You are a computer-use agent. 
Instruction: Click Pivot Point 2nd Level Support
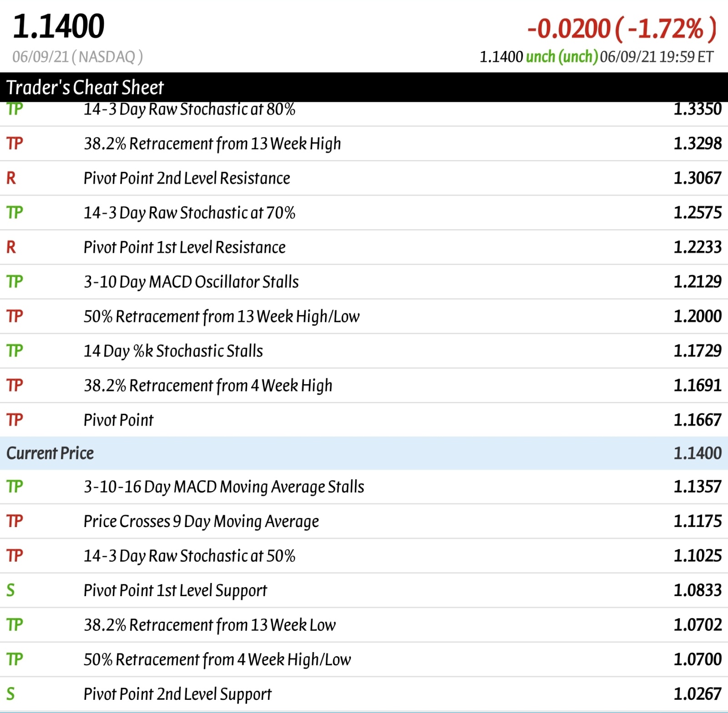click(177, 694)
